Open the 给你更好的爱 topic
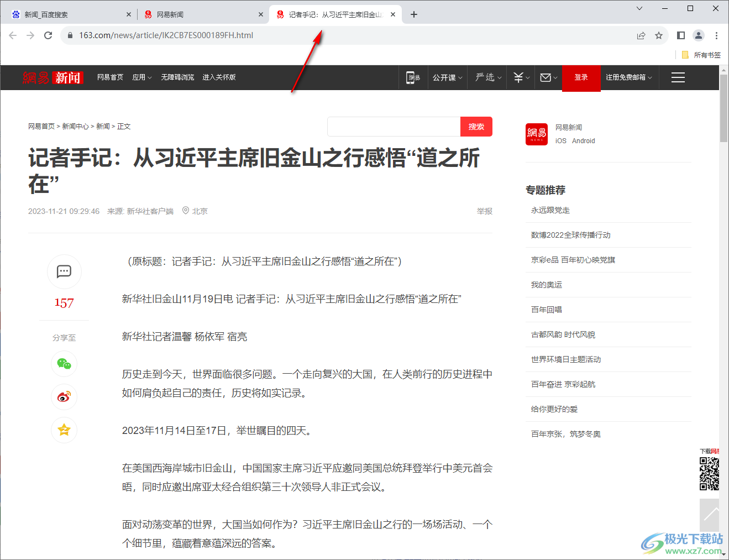 pyautogui.click(x=554, y=409)
